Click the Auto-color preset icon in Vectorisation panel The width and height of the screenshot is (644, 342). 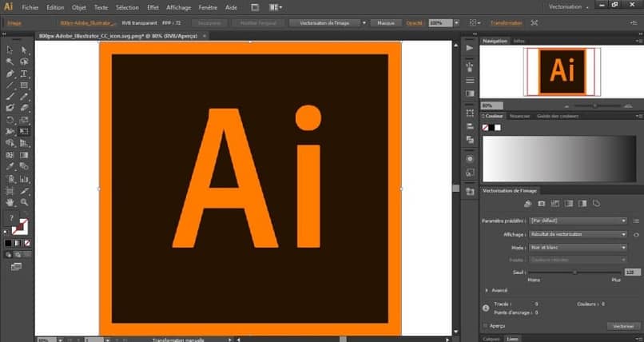(x=528, y=204)
